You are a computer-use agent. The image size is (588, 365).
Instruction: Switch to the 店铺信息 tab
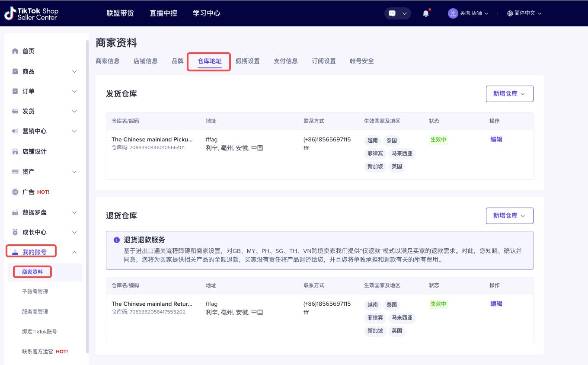(146, 61)
